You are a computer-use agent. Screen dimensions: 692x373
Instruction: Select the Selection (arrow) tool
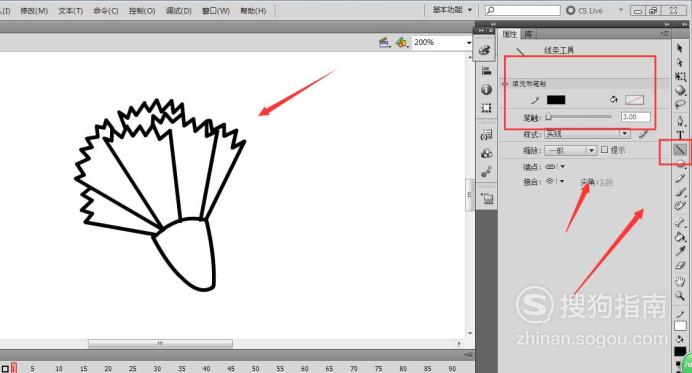click(x=680, y=48)
